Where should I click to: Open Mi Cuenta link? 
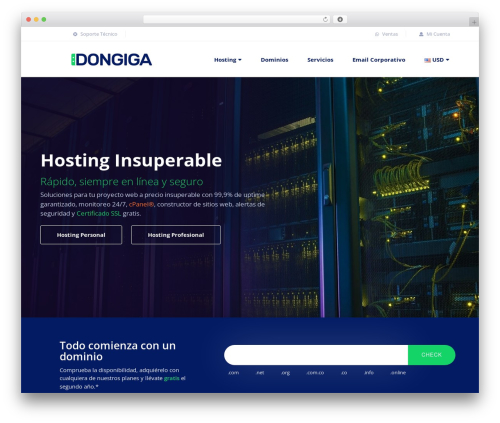[x=438, y=34]
